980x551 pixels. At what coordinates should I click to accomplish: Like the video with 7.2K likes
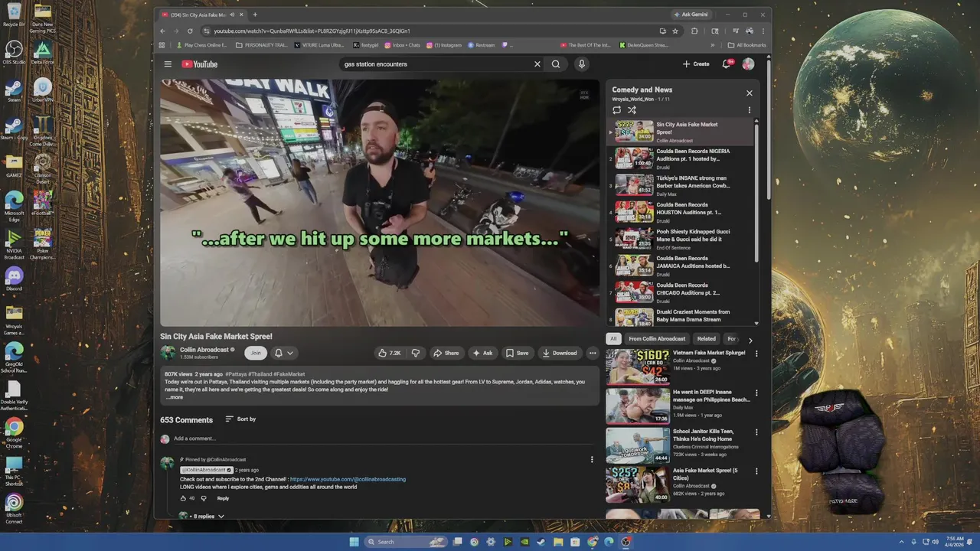coord(389,353)
